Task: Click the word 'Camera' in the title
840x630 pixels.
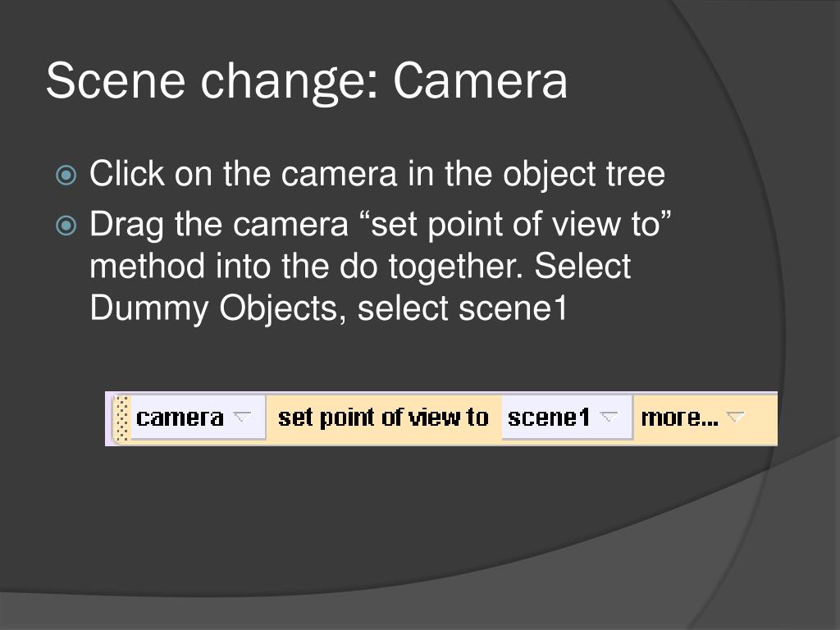Action: click(480, 81)
